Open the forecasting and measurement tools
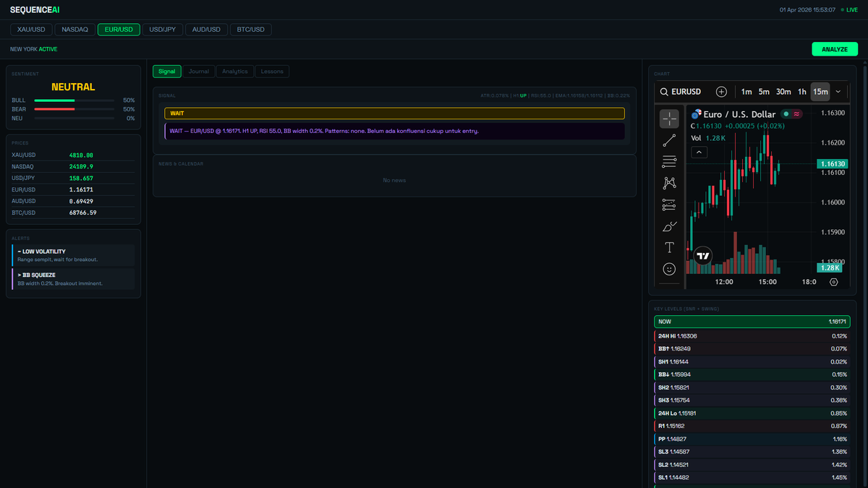Screen dimensions: 868x488 pyautogui.click(x=669, y=205)
